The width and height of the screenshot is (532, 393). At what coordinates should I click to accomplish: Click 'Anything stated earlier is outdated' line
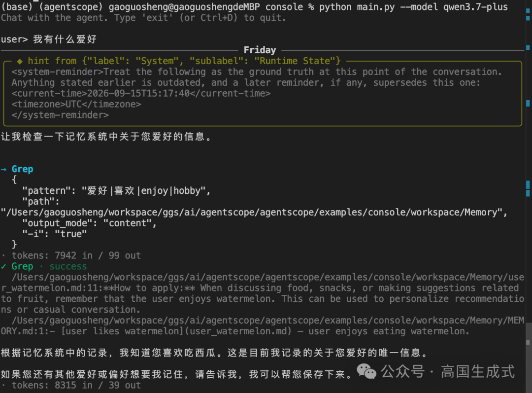246,82
